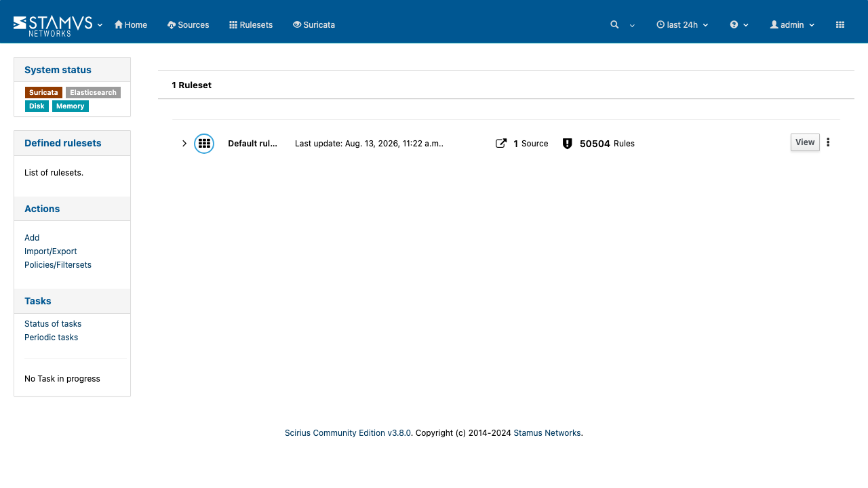
Task: Click the 1 Ruleset header text
Action: pos(191,85)
